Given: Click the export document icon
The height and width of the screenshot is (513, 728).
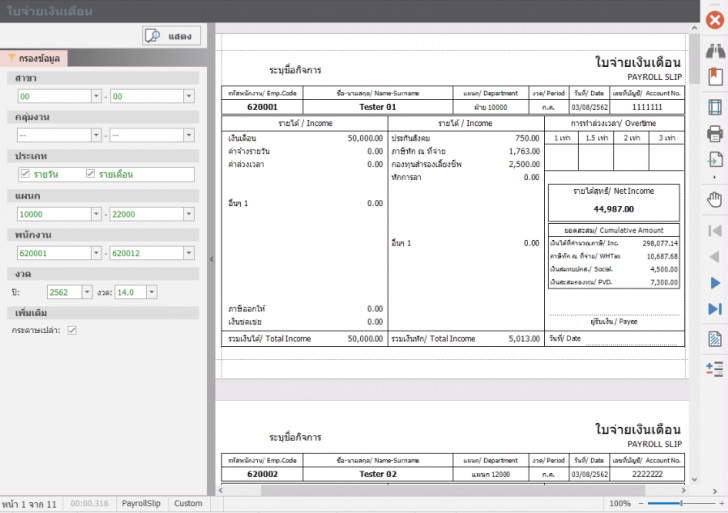Looking at the screenshot, I should pos(714,161).
